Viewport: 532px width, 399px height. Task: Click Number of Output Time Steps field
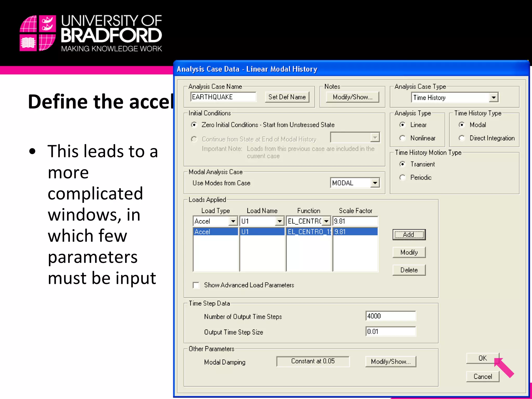[x=390, y=316]
